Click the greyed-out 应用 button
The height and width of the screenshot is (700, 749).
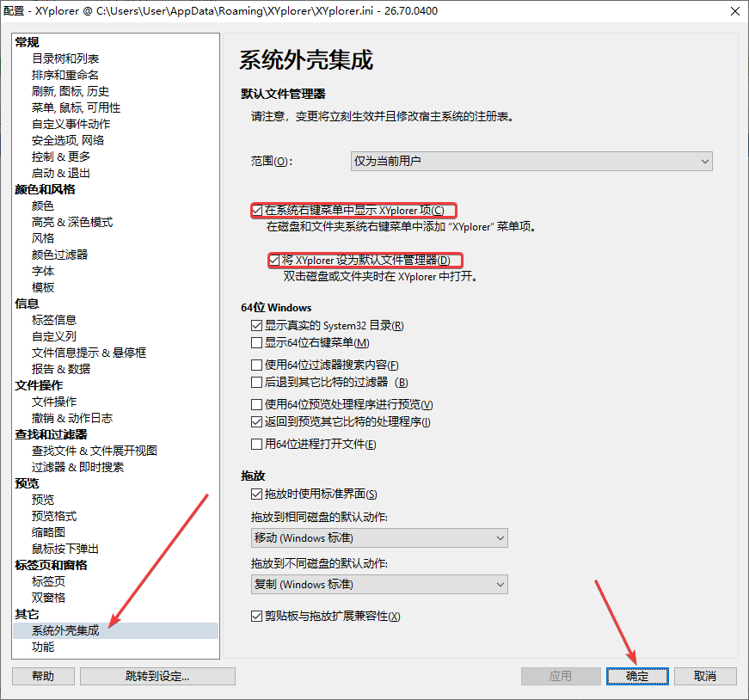(x=561, y=676)
